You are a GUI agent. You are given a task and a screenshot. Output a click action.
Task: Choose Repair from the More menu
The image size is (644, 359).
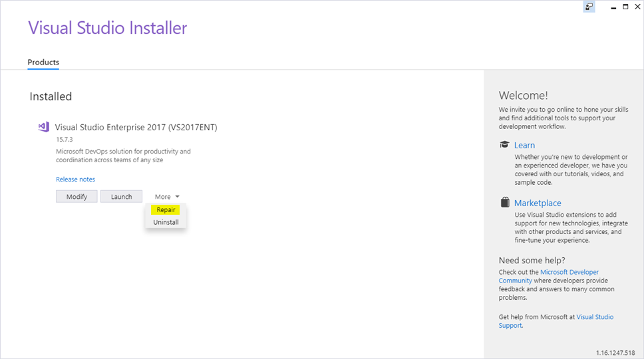pos(166,209)
